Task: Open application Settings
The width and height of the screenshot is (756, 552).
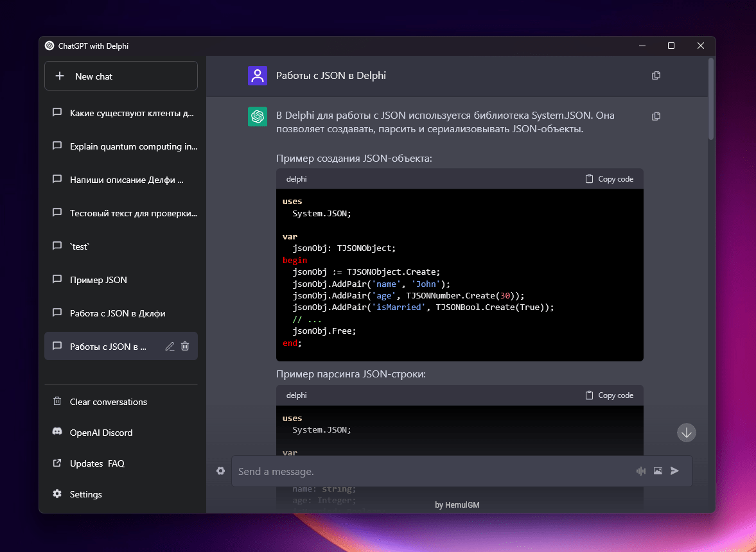Action: pos(85,494)
